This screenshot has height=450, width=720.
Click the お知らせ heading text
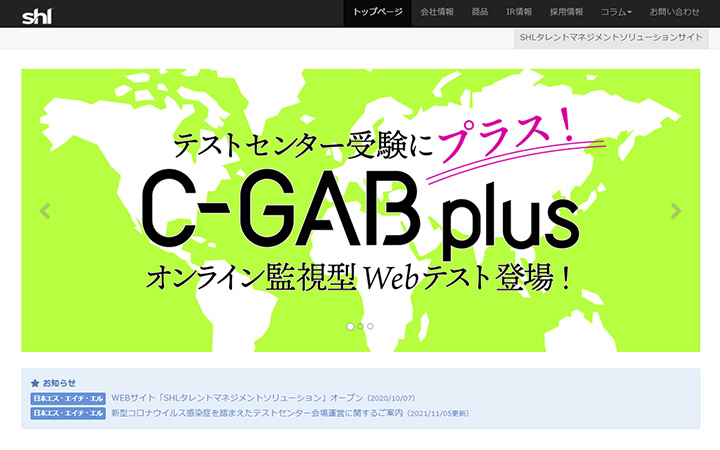(x=59, y=383)
